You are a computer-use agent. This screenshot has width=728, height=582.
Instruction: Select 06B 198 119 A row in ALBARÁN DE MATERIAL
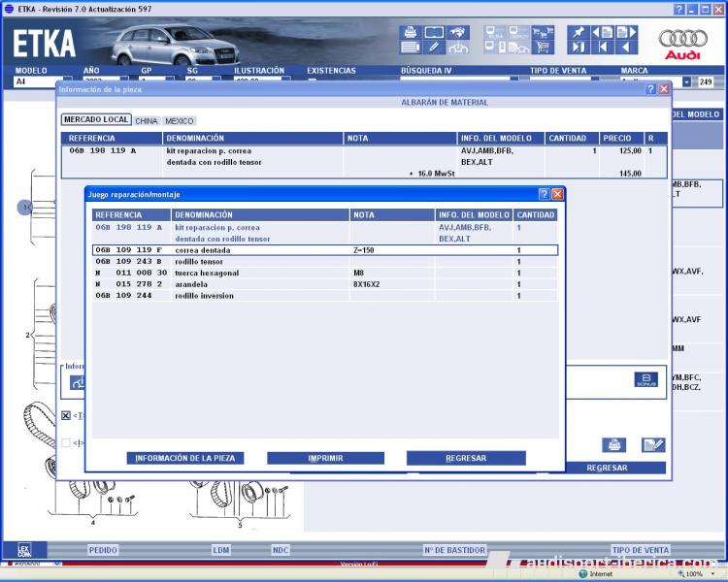click(x=364, y=162)
